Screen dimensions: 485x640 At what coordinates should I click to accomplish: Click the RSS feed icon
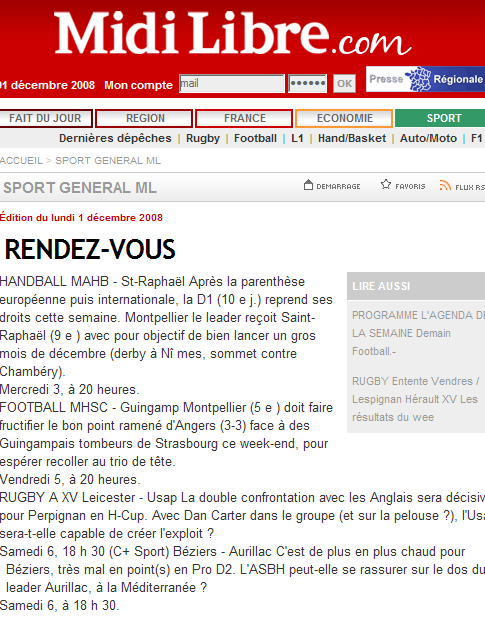tap(445, 185)
